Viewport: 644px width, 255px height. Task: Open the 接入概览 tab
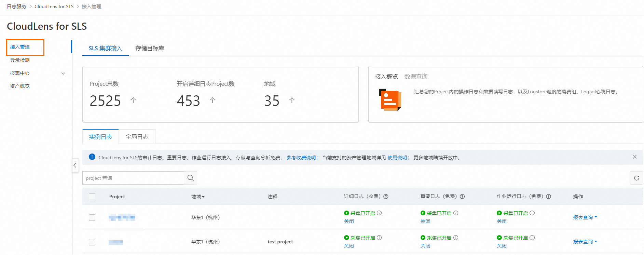pyautogui.click(x=386, y=77)
